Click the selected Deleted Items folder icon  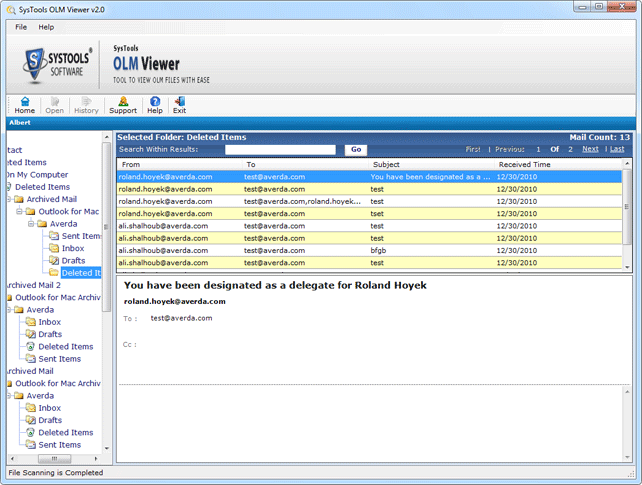tap(54, 273)
